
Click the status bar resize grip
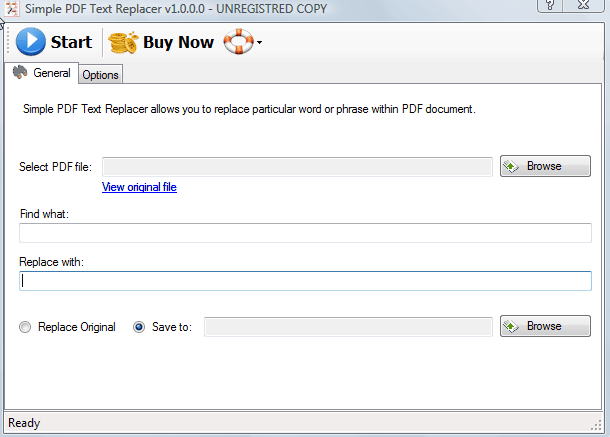coord(596,426)
